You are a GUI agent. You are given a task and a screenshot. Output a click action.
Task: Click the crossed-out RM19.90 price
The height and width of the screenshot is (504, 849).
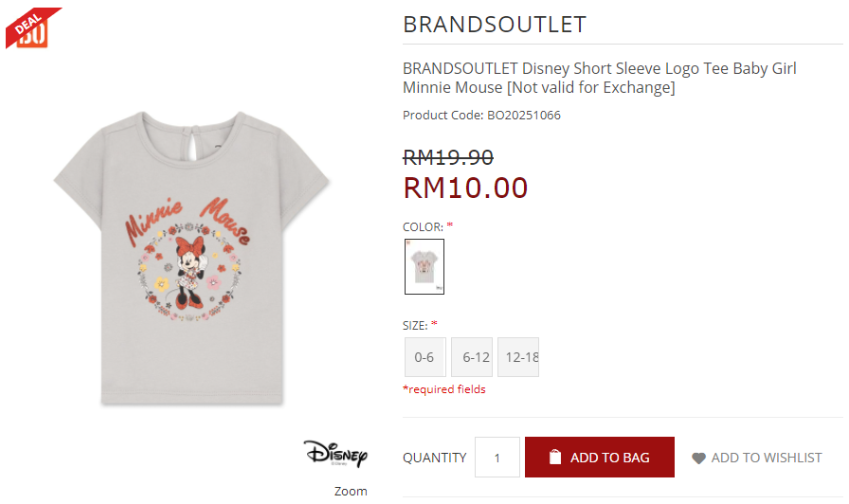click(448, 157)
